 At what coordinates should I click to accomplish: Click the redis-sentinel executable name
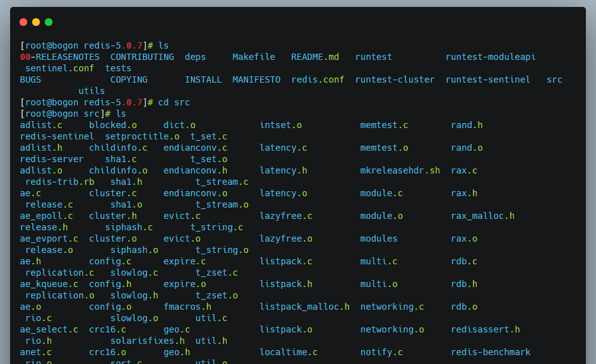point(57,136)
